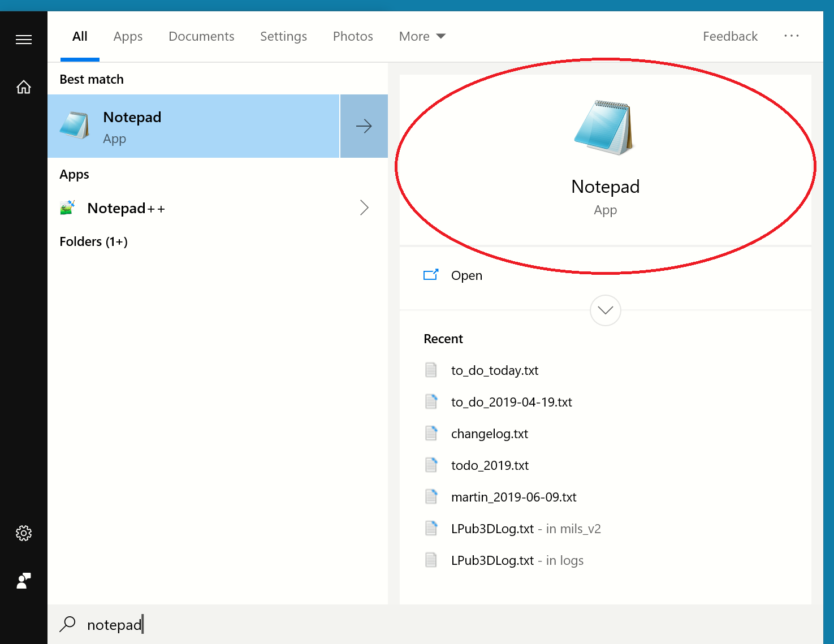
Task: Click the Folders (1+) heading
Action: click(x=93, y=241)
